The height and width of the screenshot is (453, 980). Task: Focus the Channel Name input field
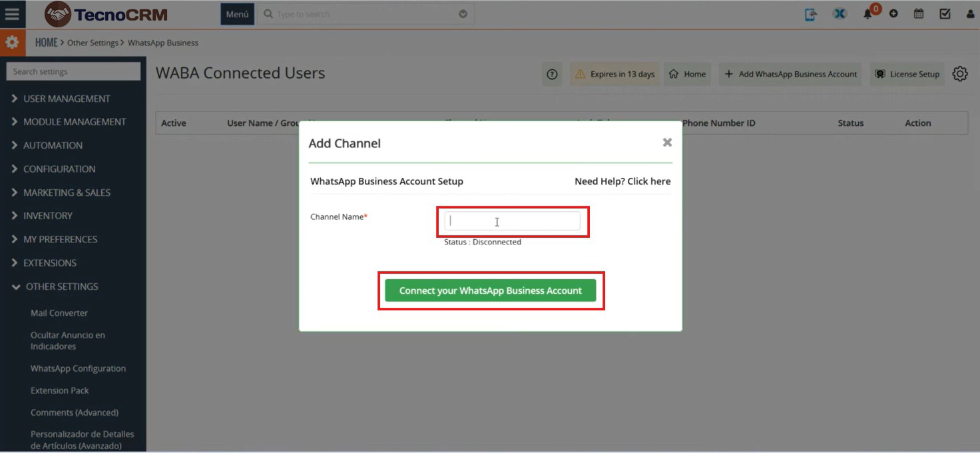[x=512, y=221]
